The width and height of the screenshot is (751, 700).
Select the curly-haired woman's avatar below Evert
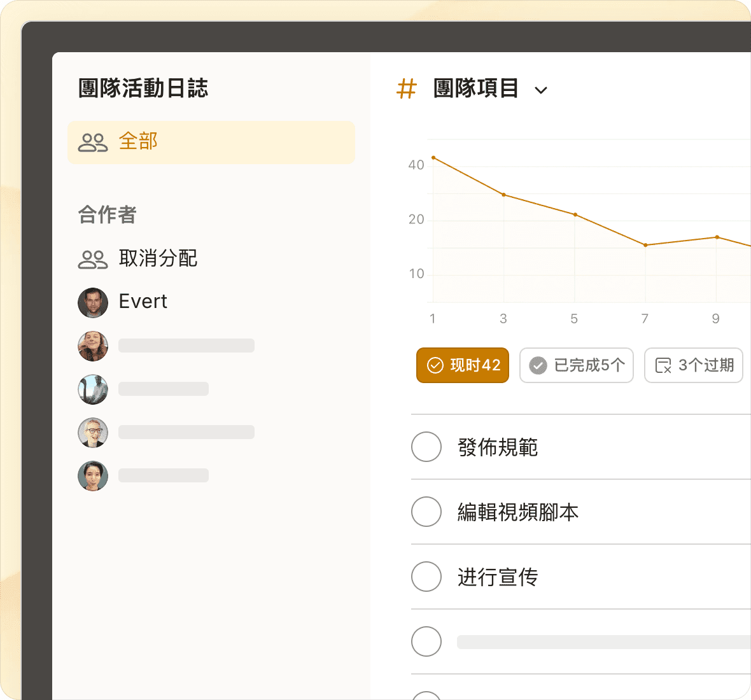pyautogui.click(x=93, y=346)
